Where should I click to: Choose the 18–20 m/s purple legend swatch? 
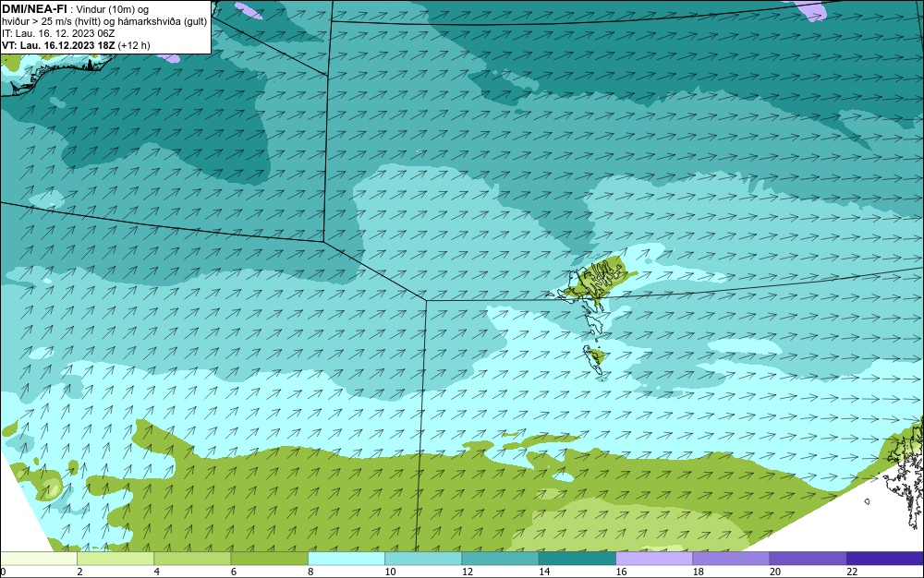[x=731, y=558]
